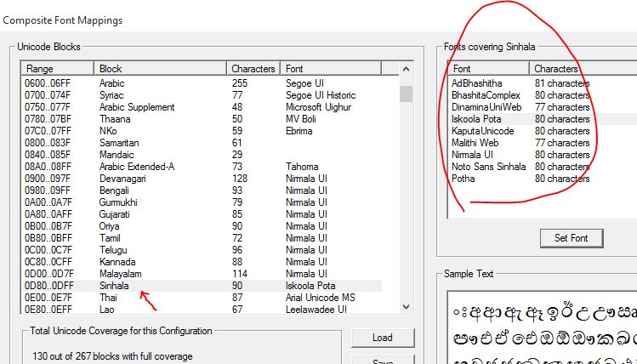637x364 pixels.
Task: Select the Samaritan block row
Action: (202, 143)
